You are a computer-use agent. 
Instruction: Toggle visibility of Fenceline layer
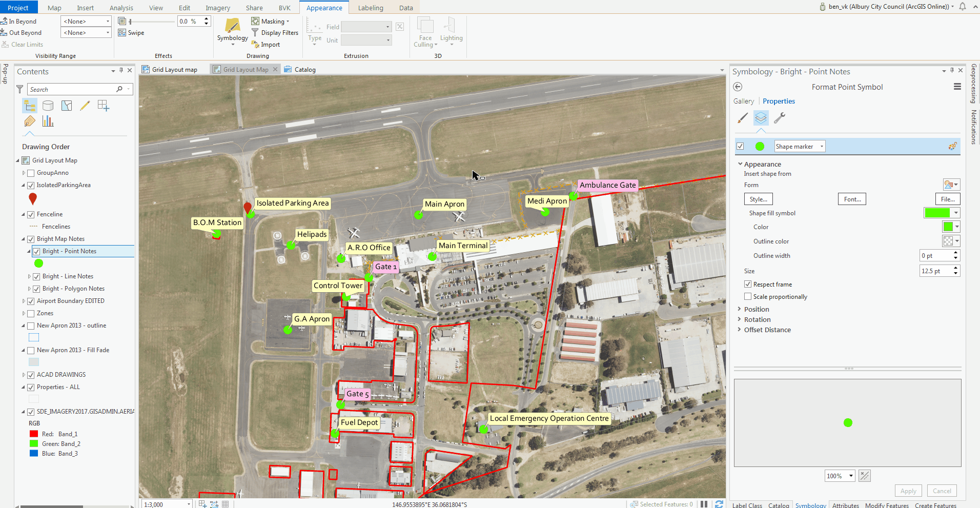click(31, 214)
